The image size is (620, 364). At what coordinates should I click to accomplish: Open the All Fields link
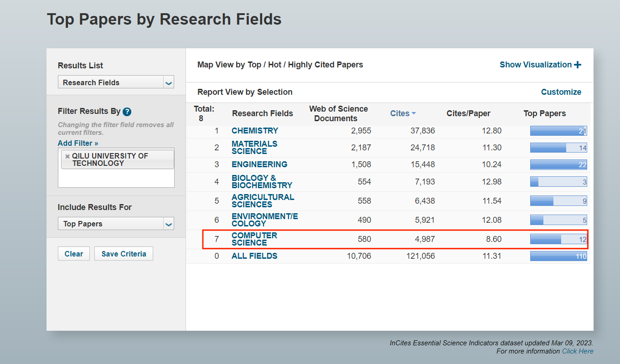[254, 256]
